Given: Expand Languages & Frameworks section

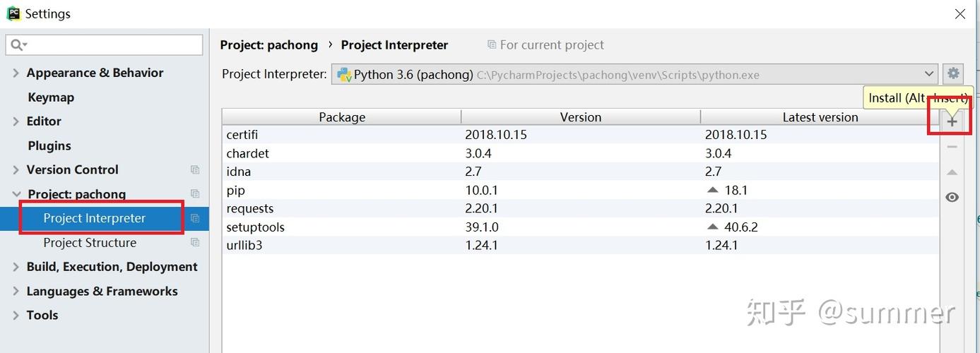Looking at the screenshot, I should click(16, 292).
